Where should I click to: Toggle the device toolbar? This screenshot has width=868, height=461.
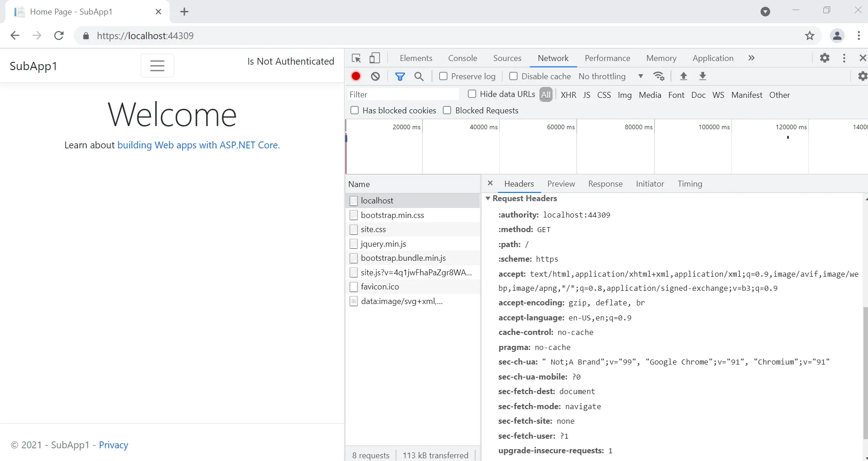pos(375,58)
